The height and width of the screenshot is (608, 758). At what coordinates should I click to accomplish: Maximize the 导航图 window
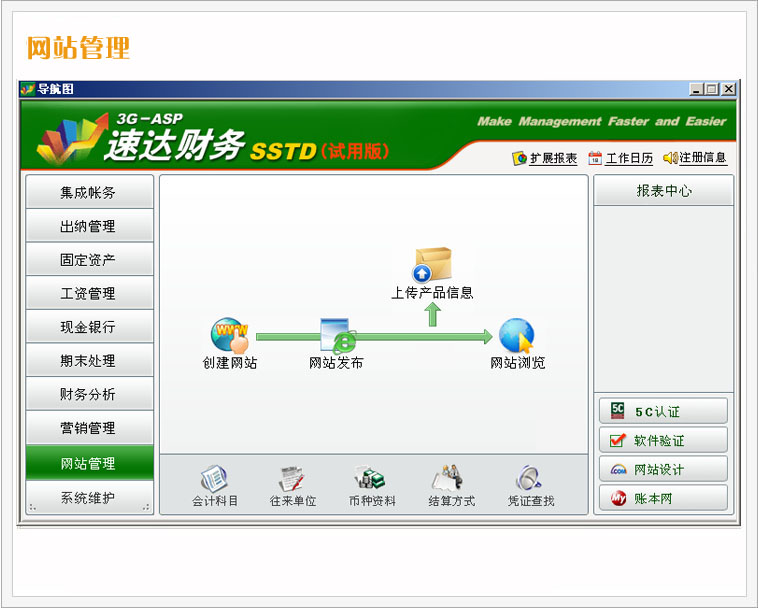[712, 89]
